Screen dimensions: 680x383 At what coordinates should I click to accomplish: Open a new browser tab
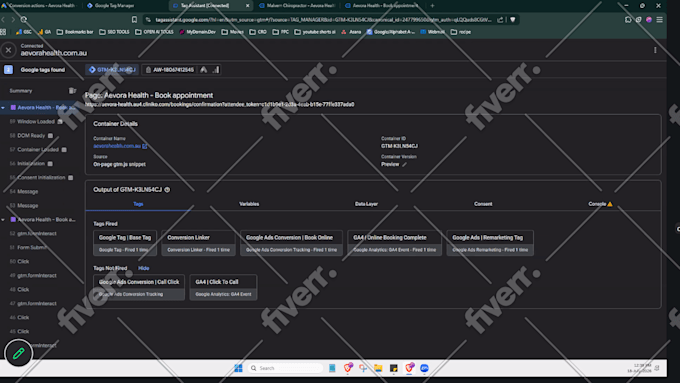pyautogui.click(x=432, y=6)
